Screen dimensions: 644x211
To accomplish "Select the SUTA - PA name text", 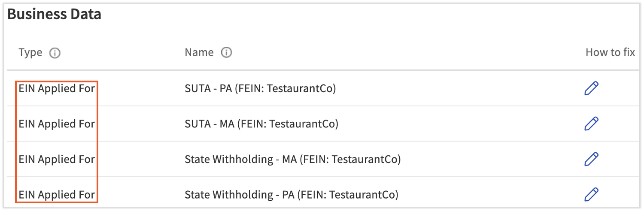I will (x=260, y=89).
